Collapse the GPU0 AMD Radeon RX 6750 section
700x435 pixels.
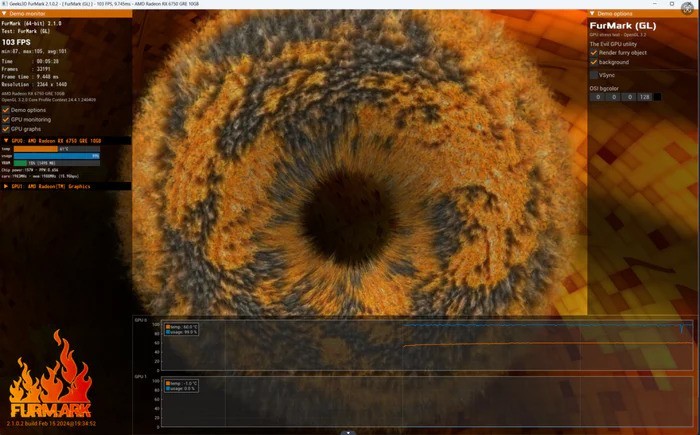(x=6, y=141)
